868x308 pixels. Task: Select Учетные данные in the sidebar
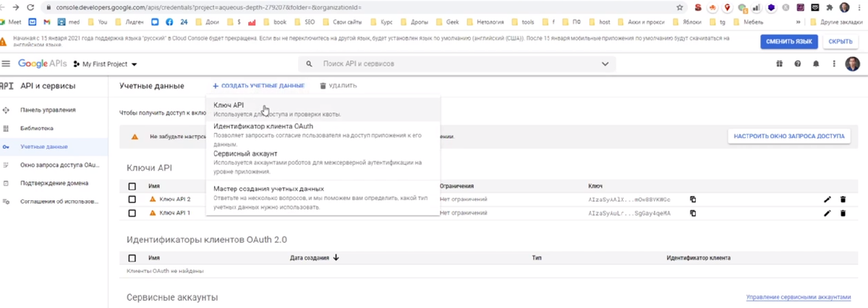click(x=54, y=147)
